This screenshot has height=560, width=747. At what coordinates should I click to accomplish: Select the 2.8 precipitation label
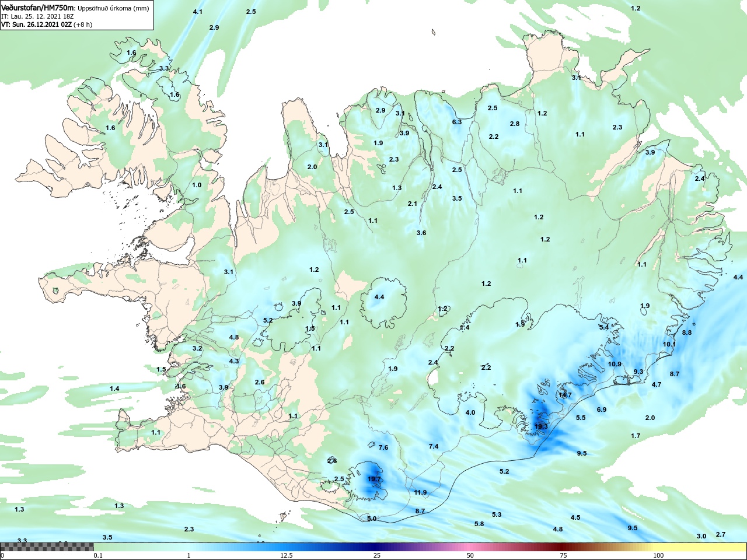515,124
